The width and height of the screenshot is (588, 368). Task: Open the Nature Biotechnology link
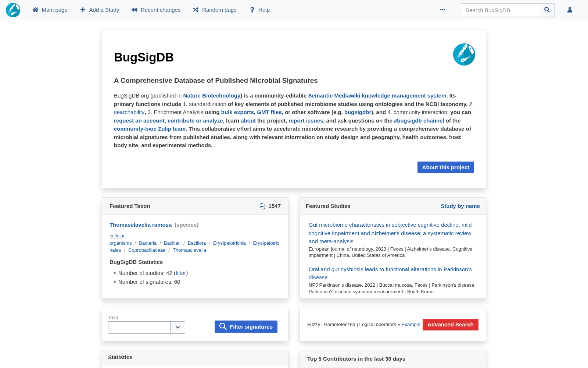click(212, 96)
